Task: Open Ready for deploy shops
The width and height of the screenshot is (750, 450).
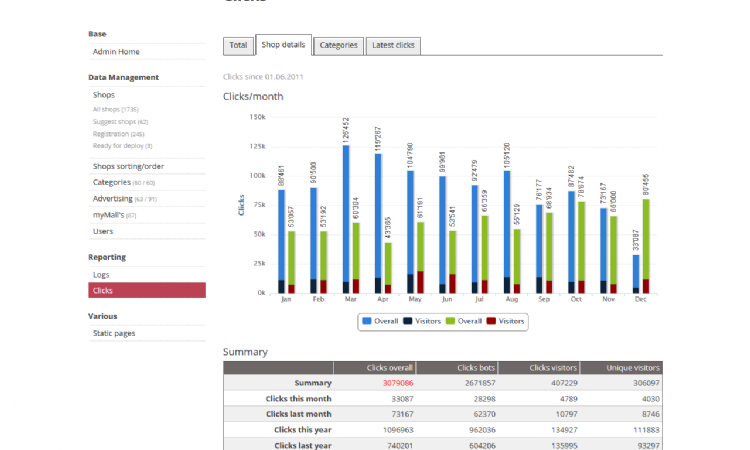Action: pos(122,145)
